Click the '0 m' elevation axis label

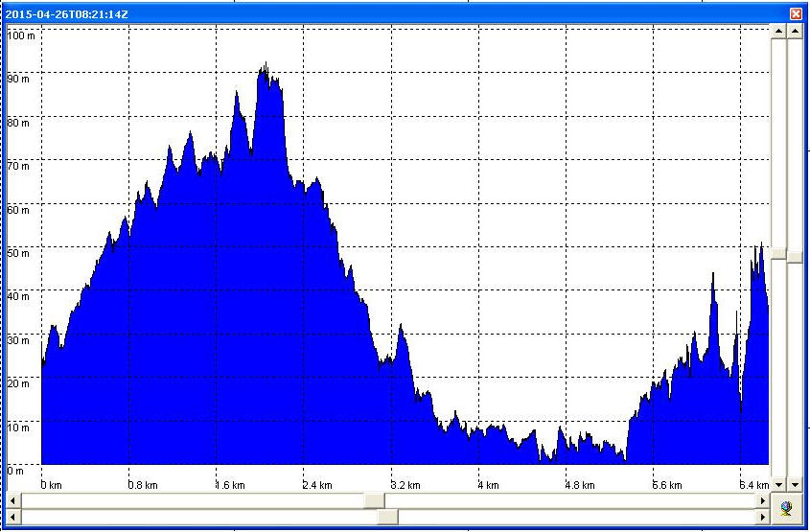15,471
